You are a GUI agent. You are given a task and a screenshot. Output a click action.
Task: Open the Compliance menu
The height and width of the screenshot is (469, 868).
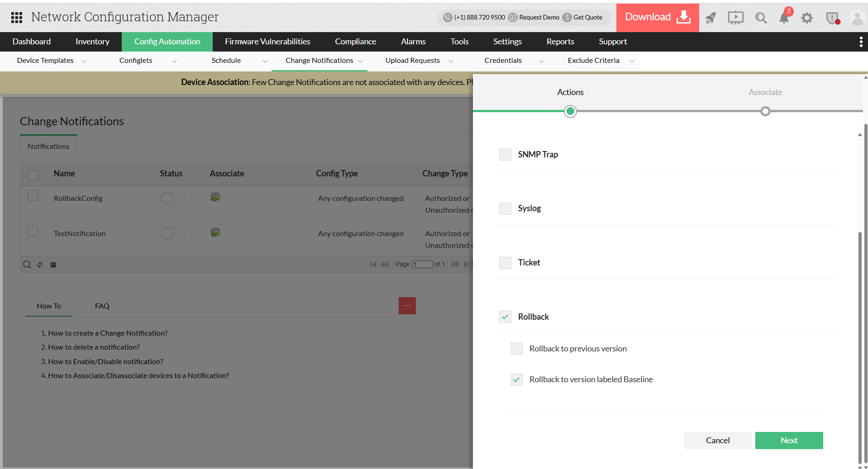pyautogui.click(x=355, y=42)
